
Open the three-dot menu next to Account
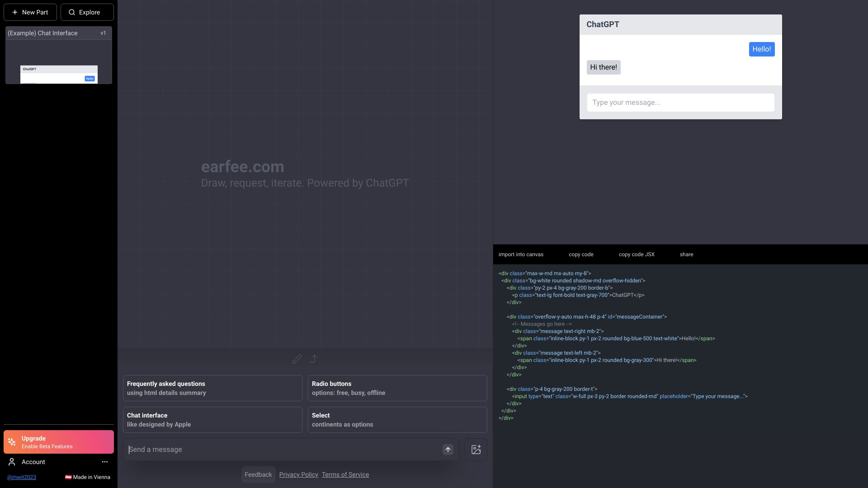pos(105,462)
